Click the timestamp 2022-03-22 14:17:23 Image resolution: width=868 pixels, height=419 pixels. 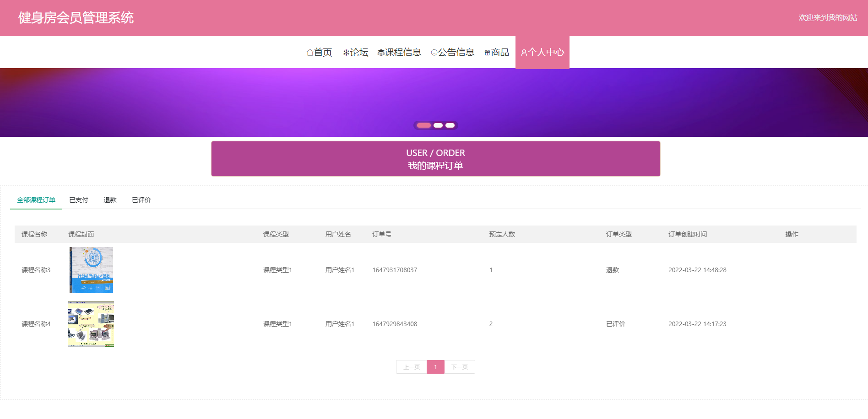click(x=697, y=324)
